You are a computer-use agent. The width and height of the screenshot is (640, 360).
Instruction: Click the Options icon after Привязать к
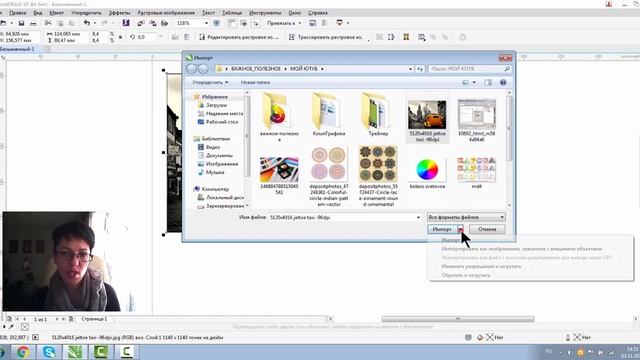312,23
